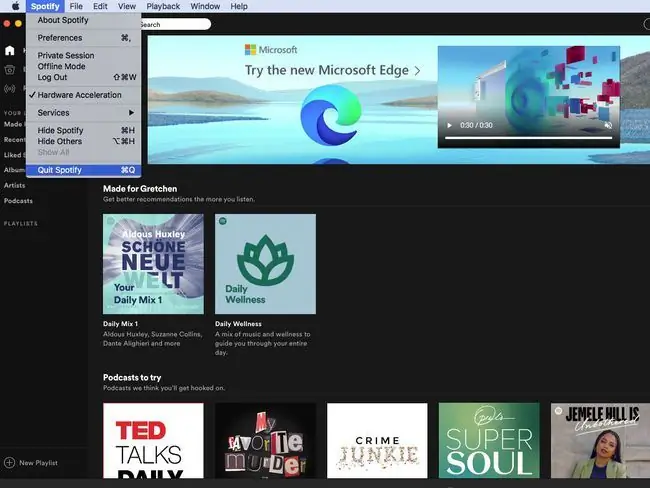Screen dimensions: 650x488
Task: Open the File menu
Action: click(x=76, y=6)
